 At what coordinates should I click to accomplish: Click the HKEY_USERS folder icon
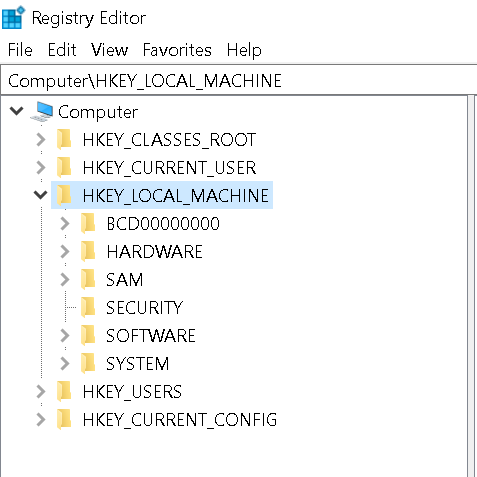[x=64, y=391]
